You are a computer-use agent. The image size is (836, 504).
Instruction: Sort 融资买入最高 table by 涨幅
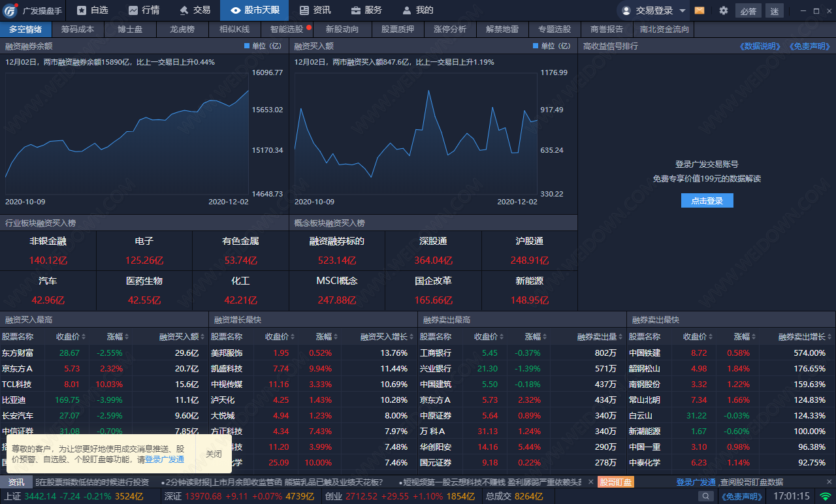pos(119,337)
